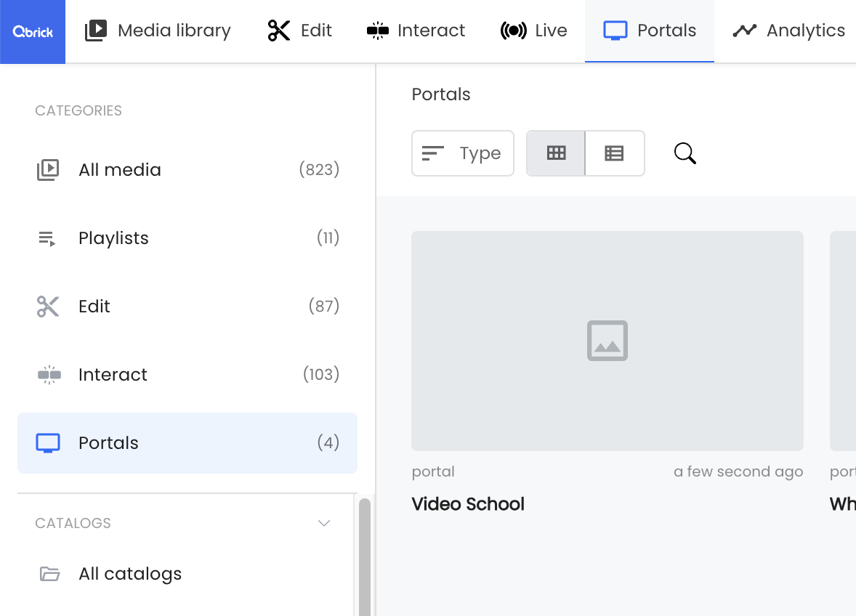This screenshot has height=616, width=856.
Task: Go to the Interact tab
Action: tap(416, 31)
